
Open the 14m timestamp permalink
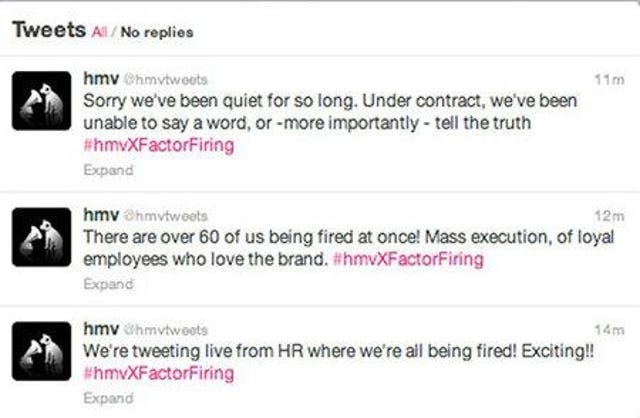click(x=609, y=329)
